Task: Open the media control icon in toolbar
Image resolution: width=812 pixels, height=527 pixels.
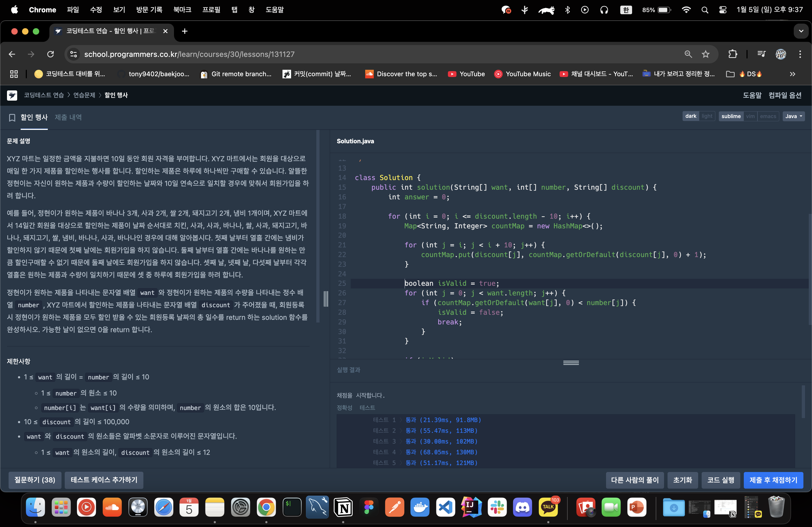Action: (761, 54)
